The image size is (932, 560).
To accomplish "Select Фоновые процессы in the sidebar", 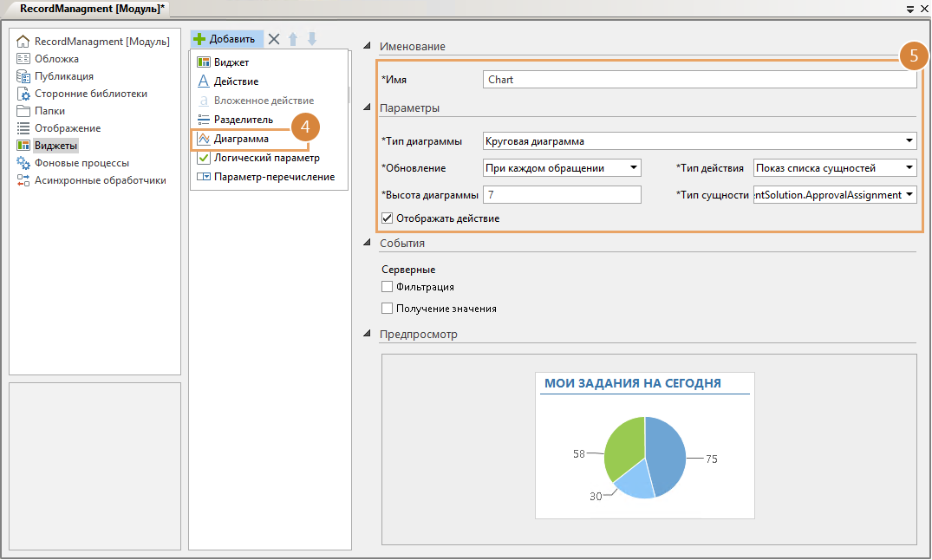I will 81,163.
